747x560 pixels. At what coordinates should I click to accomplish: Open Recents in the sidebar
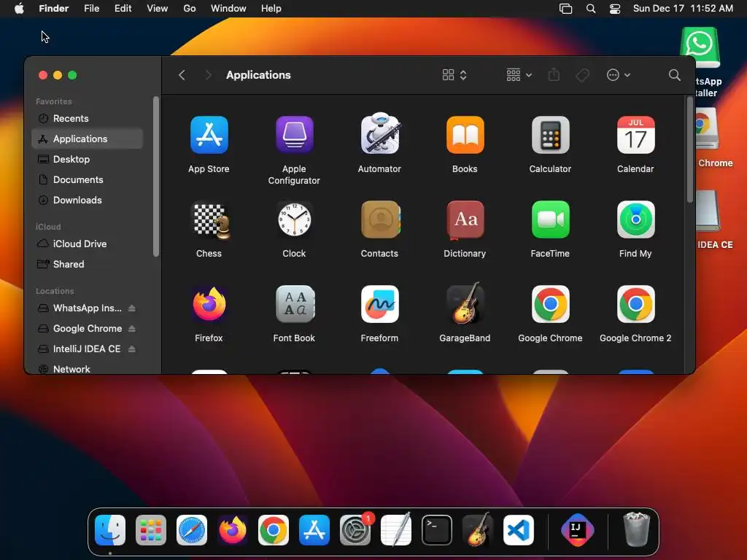pyautogui.click(x=88, y=119)
